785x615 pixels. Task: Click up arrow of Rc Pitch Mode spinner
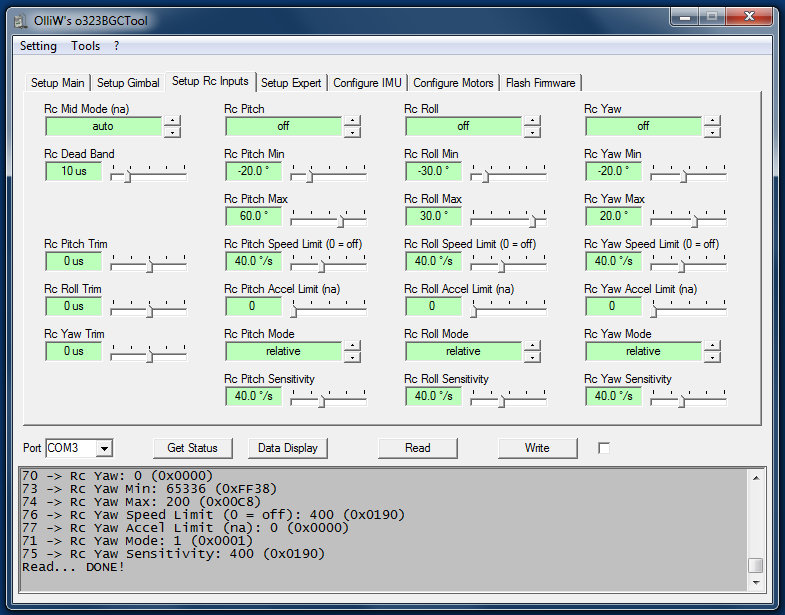tap(352, 346)
